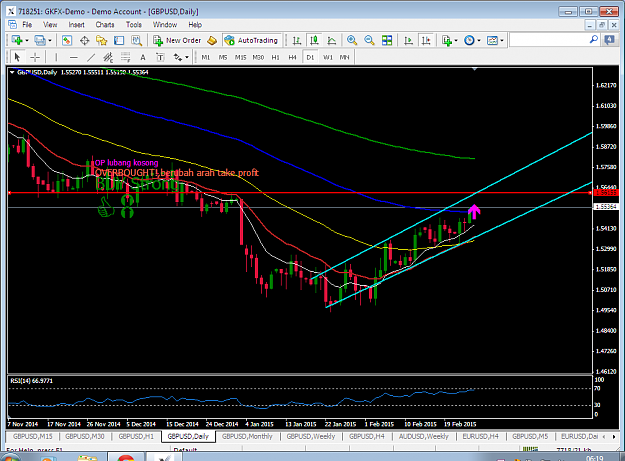Expand the periods dropdown arrow
Image resolution: width=625 pixels, height=461 pixels.
coord(479,41)
